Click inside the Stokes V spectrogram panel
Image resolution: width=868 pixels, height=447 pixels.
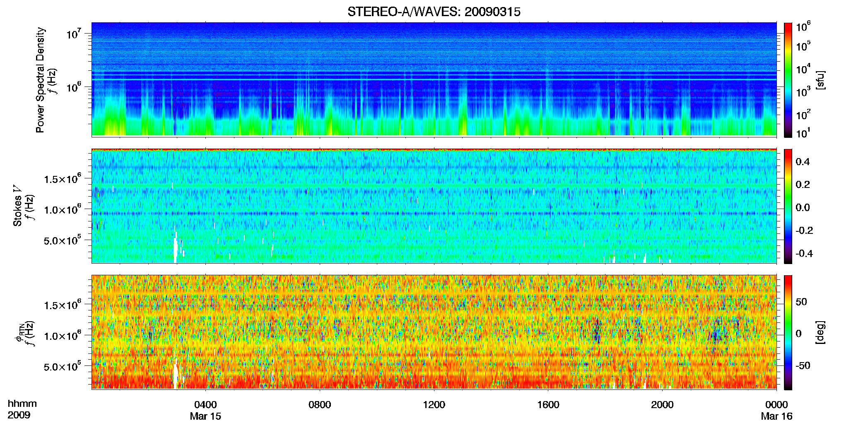pos(434,206)
